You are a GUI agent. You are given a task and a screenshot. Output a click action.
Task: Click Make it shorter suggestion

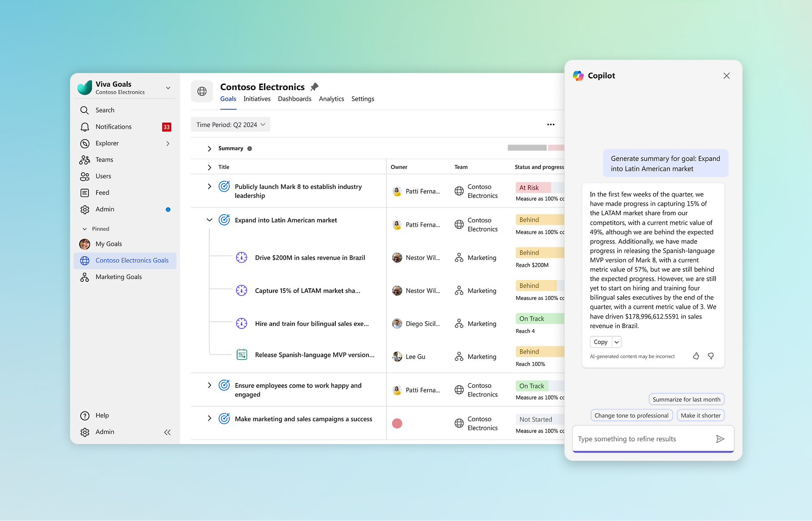[x=700, y=415]
